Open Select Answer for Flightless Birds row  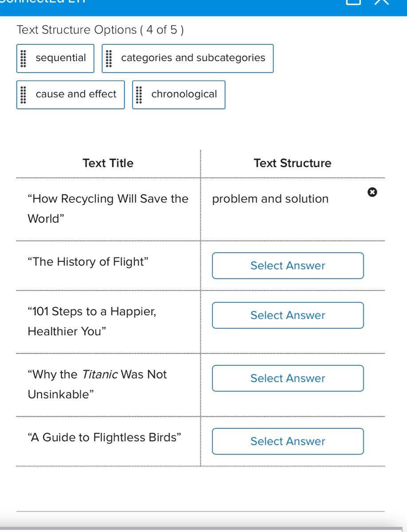tap(288, 441)
